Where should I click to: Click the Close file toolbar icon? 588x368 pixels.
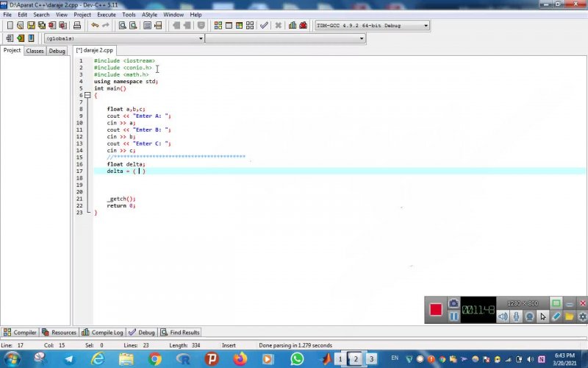click(x=52, y=26)
